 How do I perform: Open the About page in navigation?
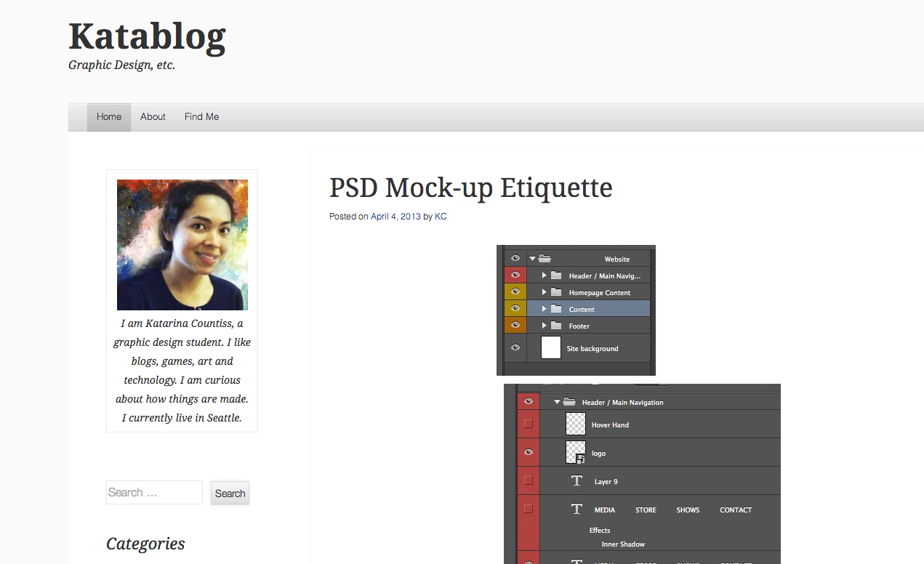coord(153,117)
